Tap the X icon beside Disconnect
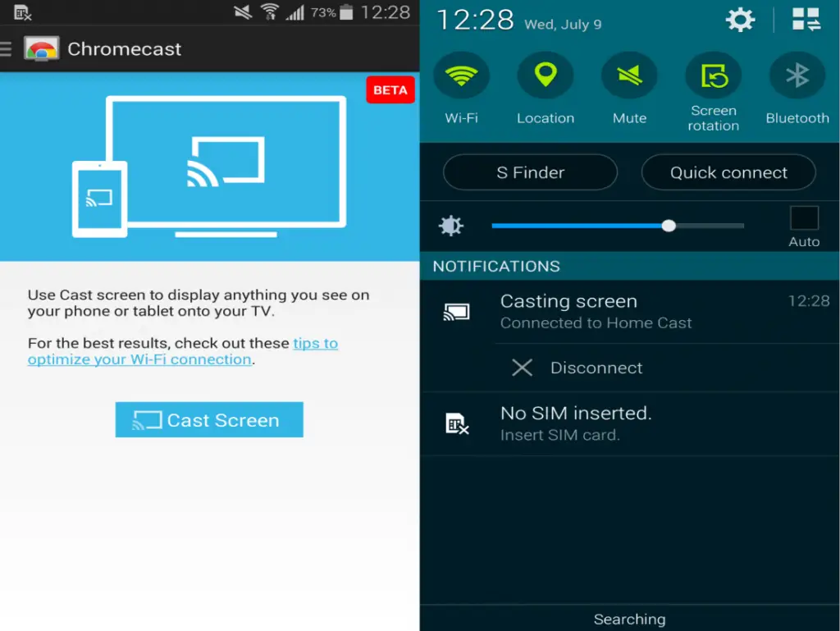This screenshot has width=840, height=631. (x=522, y=368)
